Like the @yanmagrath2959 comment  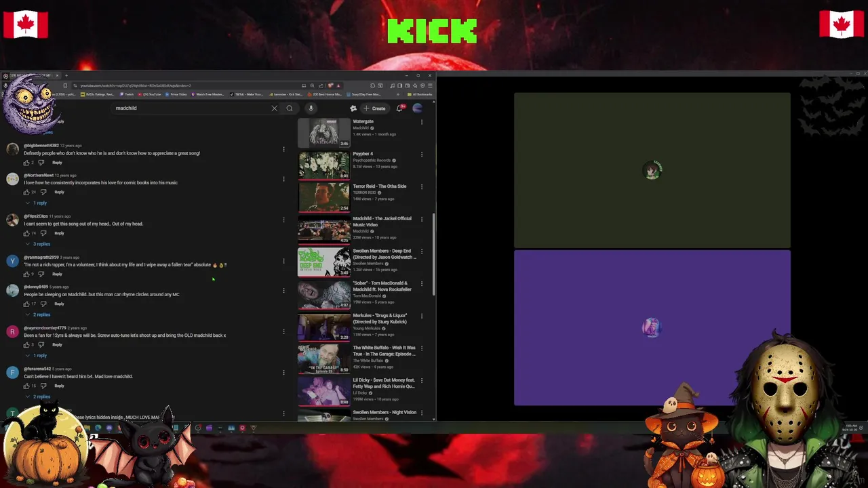(x=26, y=274)
